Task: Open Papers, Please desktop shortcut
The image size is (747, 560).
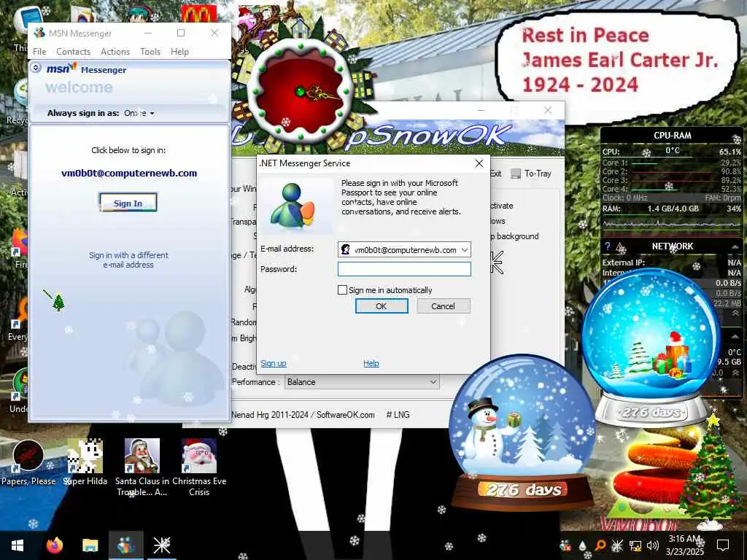Action: tap(28, 463)
